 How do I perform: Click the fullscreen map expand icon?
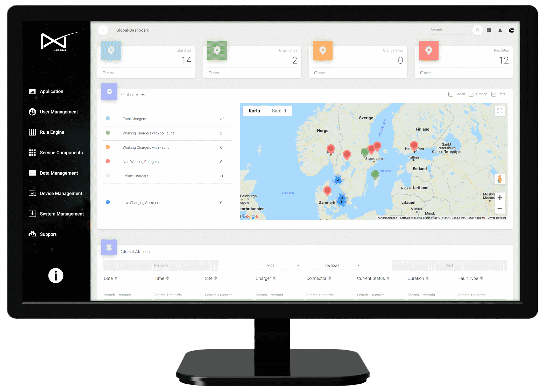pyautogui.click(x=500, y=111)
